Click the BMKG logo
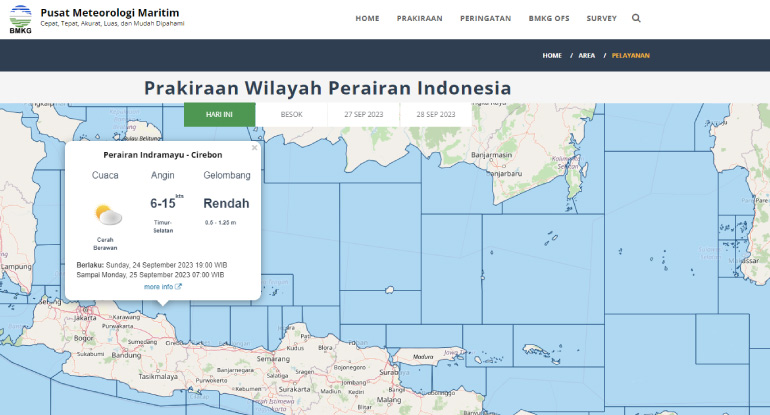This screenshot has height=415, width=770. [x=20, y=19]
